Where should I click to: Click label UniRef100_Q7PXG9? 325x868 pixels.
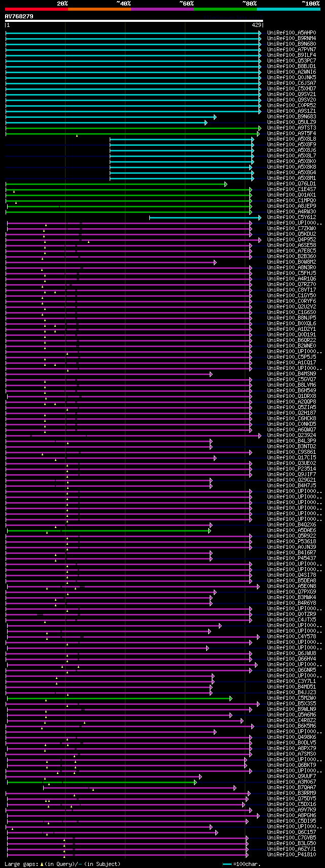tap(291, 592)
